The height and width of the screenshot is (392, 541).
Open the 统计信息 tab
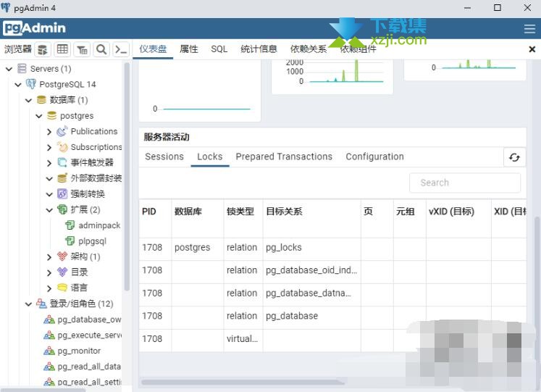pyautogui.click(x=259, y=49)
